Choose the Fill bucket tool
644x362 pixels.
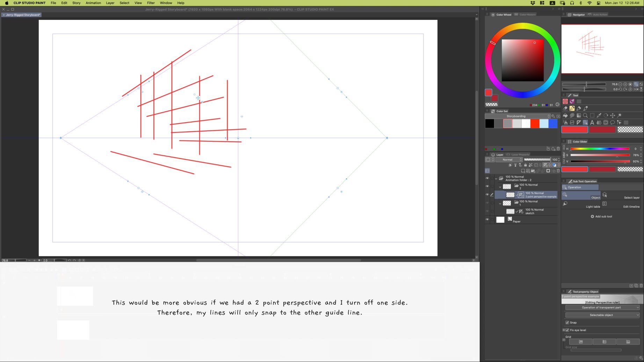565,116
